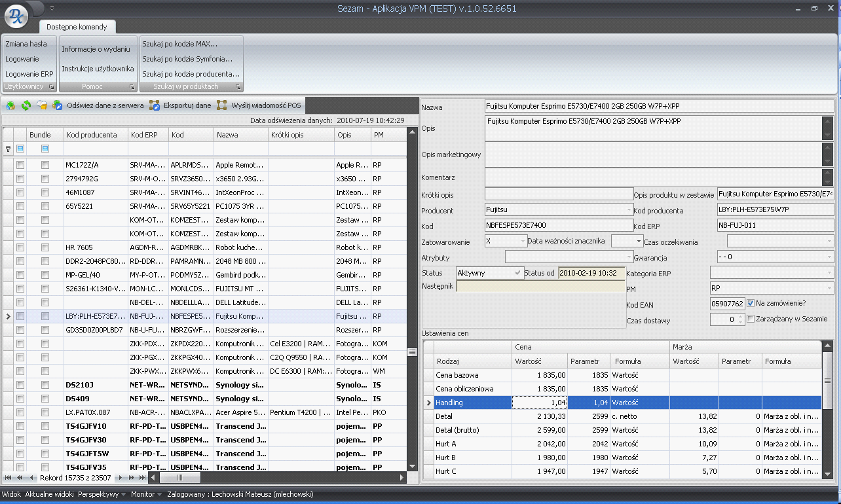Open the Kategoria ERP dropdown
Image resolution: width=841 pixels, height=504 pixels.
pyautogui.click(x=829, y=272)
